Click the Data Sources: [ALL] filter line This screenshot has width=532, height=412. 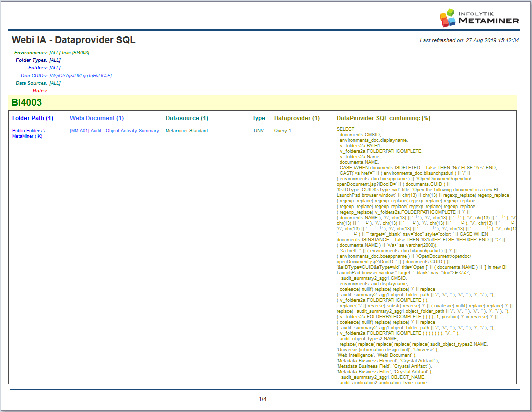[x=38, y=83]
